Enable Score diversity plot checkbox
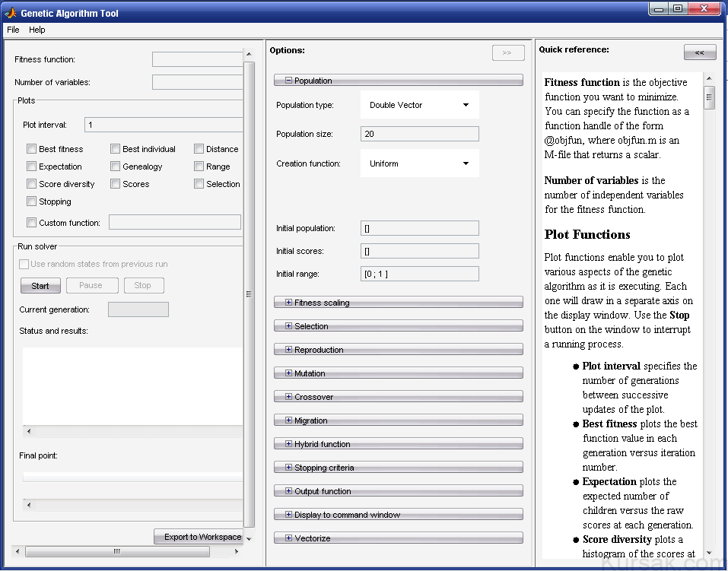Viewport: 728px width, 571px height. coord(32,184)
